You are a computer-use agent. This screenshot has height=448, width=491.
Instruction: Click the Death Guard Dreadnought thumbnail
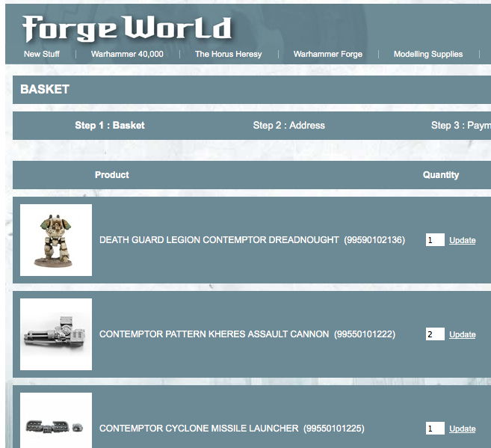pos(56,240)
